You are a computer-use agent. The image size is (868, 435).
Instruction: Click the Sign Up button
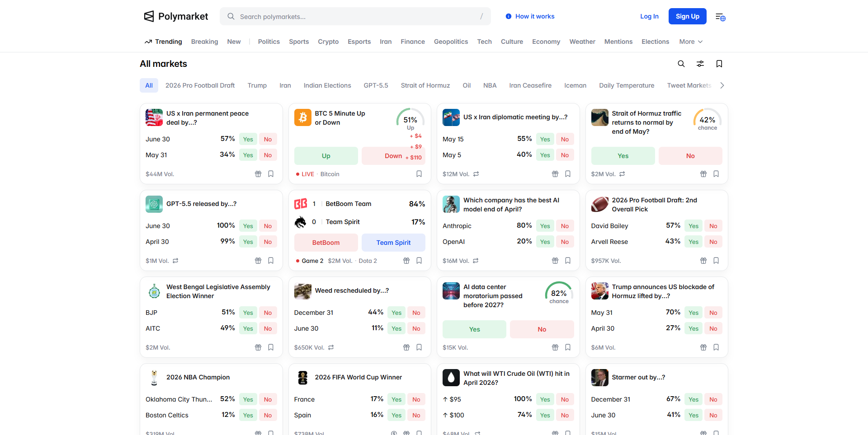(687, 16)
